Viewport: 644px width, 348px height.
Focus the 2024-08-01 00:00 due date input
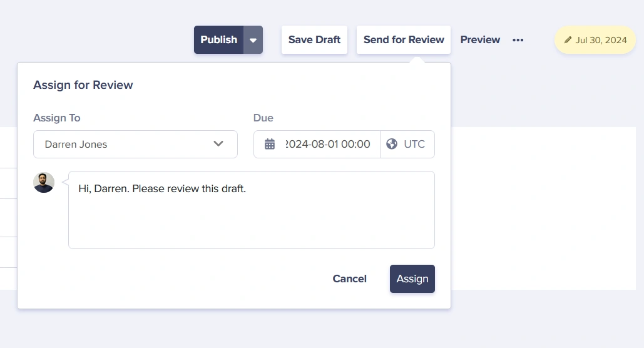click(328, 144)
